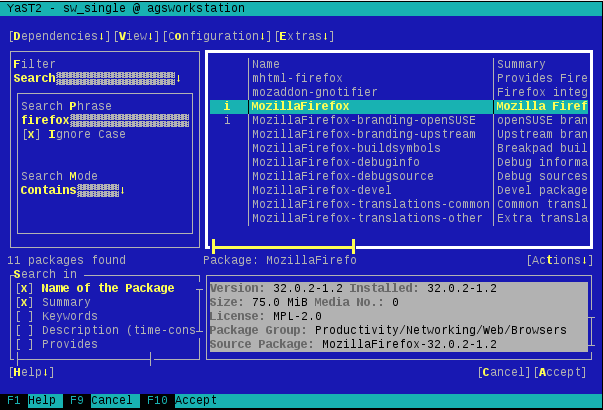Click the 'Extra transla' summary cell
Viewport: 603px width, 410px height.
[542, 218]
